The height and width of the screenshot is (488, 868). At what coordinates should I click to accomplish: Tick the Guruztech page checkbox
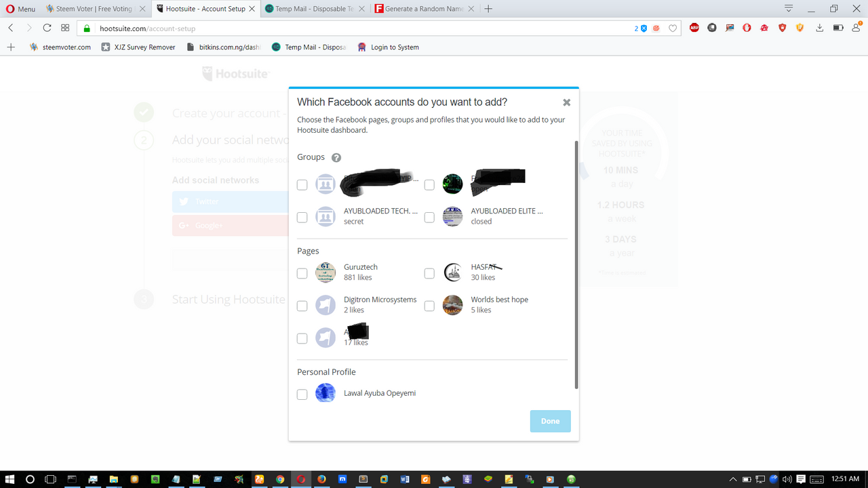[x=302, y=273]
